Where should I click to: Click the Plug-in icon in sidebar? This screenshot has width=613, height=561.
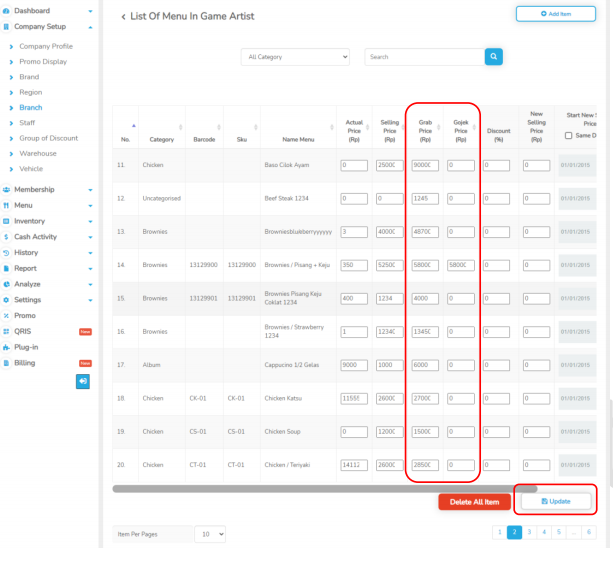click(6, 346)
